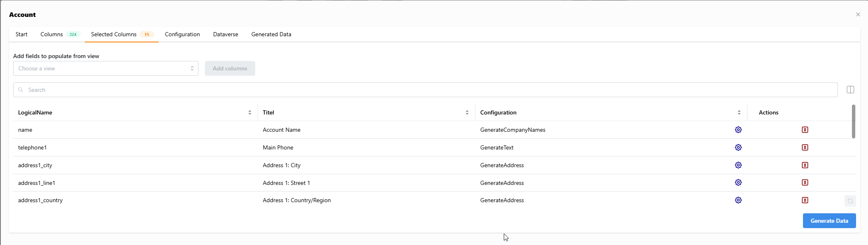Sort by Configuration column arrows
Screen dimensions: 868x245
coord(739,112)
